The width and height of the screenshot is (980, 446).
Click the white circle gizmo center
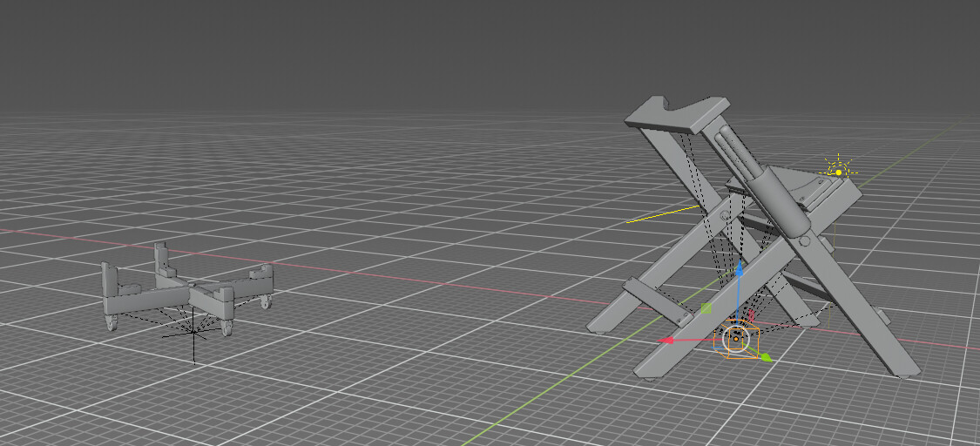click(x=735, y=339)
